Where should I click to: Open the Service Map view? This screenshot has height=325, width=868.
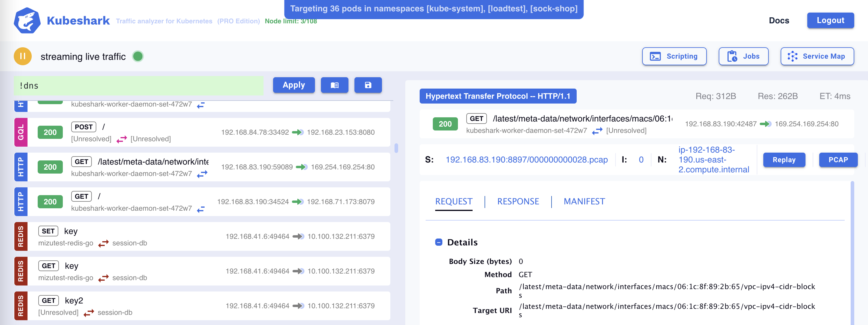(817, 56)
